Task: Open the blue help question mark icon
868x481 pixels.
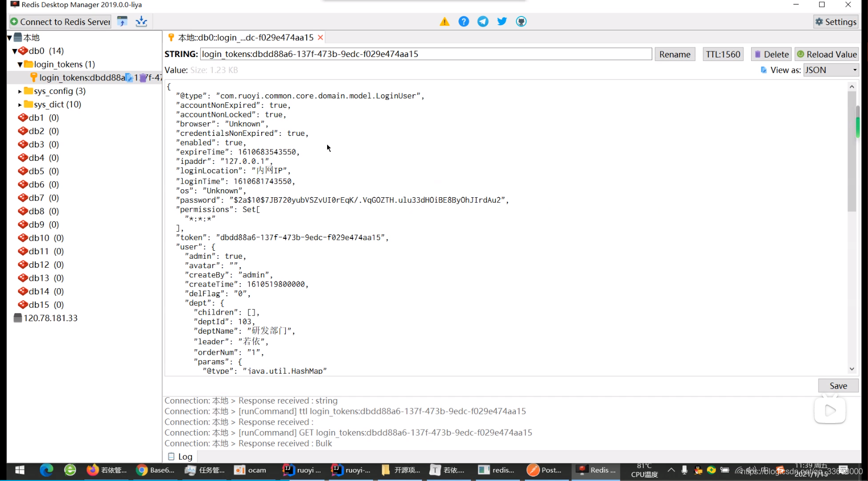Action: click(x=463, y=21)
